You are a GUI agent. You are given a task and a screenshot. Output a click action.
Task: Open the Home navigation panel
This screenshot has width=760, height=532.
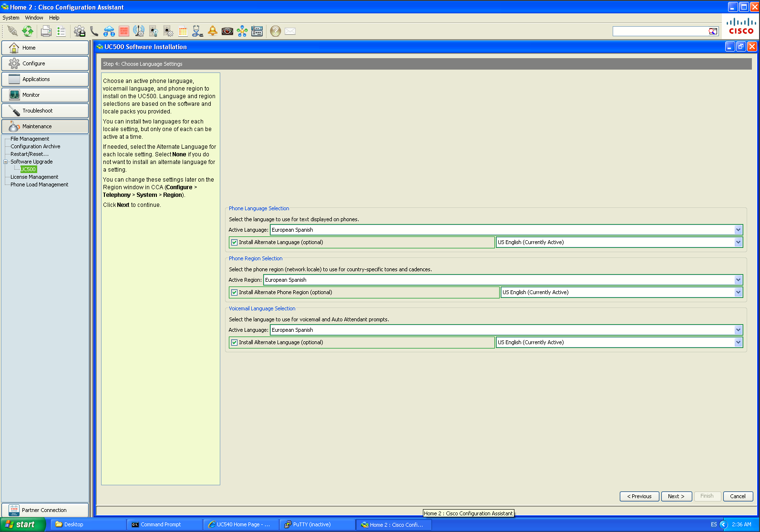[45, 48]
